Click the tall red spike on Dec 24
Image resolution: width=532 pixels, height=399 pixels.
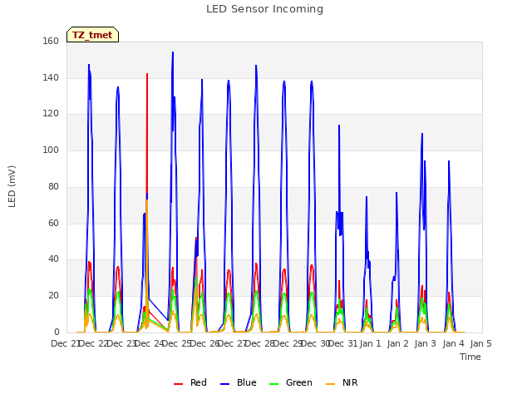[x=147, y=132]
